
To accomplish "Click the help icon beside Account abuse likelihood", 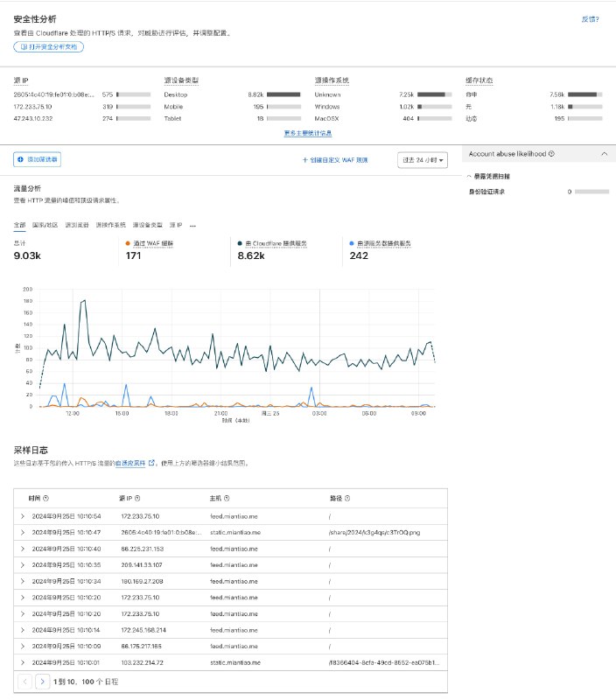I will tap(551, 153).
